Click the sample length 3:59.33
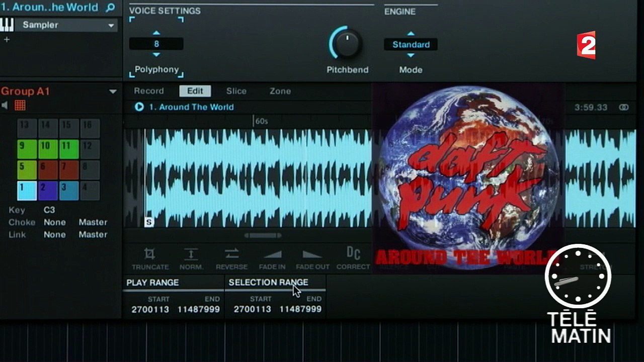 [591, 108]
